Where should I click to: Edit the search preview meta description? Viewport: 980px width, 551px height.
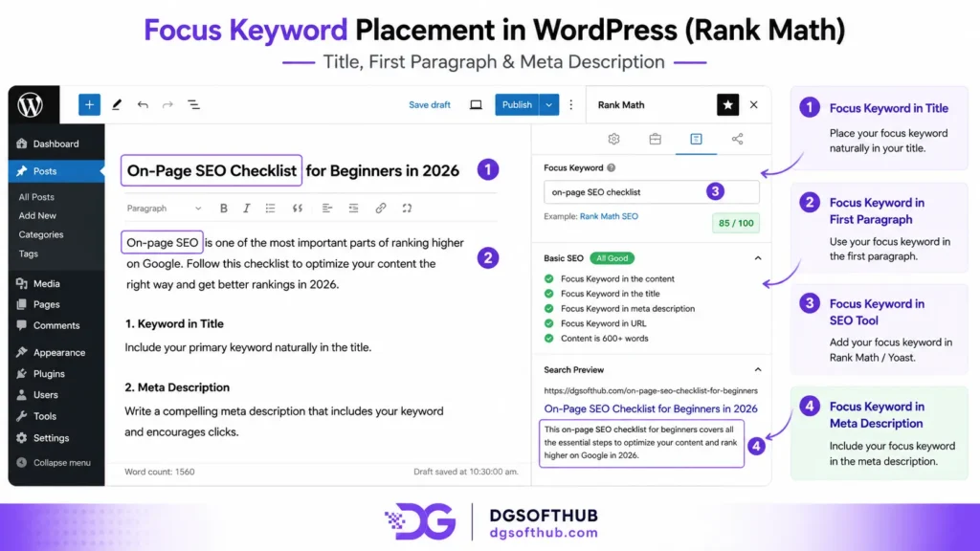pos(641,443)
